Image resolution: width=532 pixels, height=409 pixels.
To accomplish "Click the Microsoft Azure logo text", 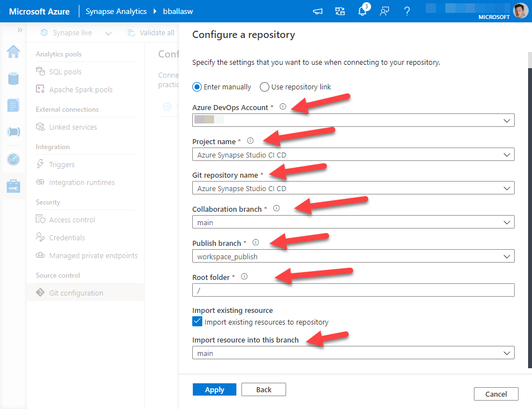I will coord(39,12).
